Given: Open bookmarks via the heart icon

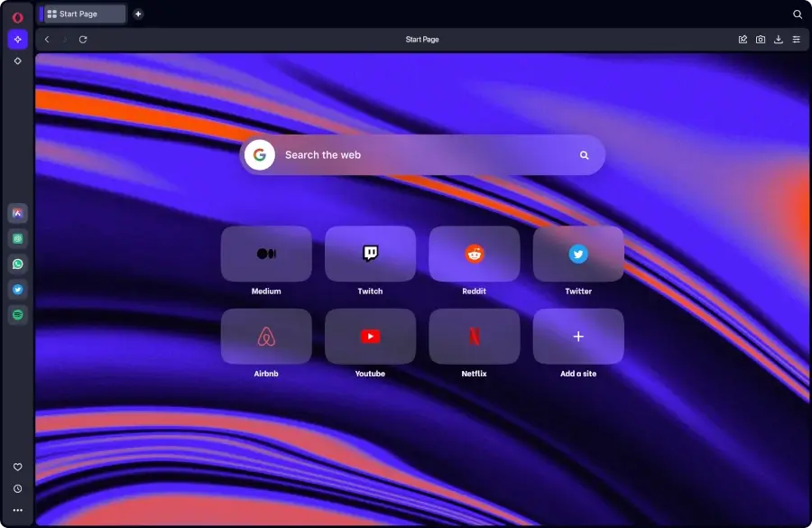Looking at the screenshot, I should click(x=17, y=467).
